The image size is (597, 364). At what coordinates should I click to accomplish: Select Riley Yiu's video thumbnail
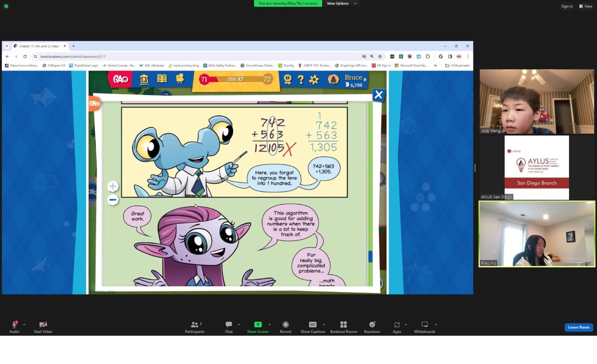click(537, 234)
